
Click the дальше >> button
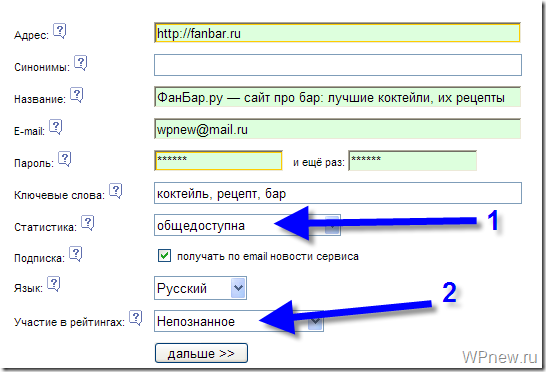pos(201,353)
